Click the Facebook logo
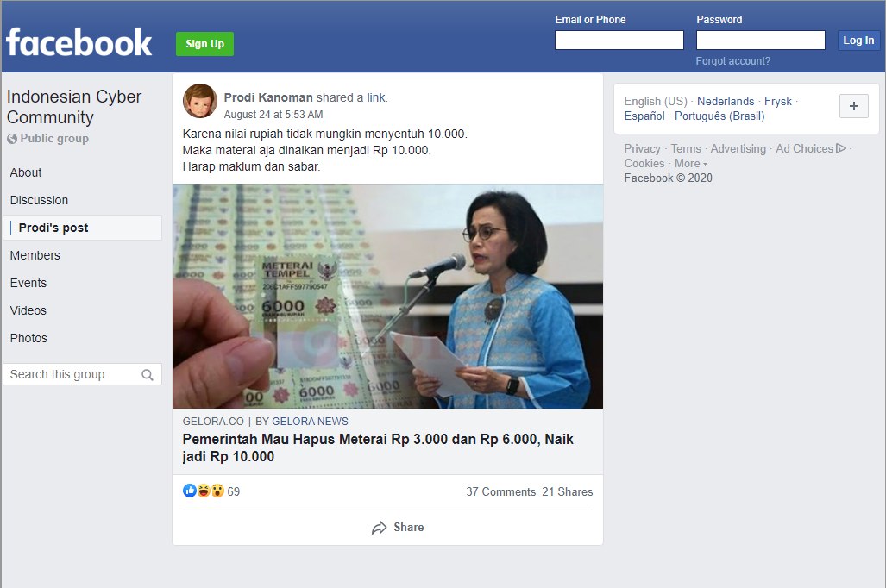886x588 pixels. pos(79,42)
